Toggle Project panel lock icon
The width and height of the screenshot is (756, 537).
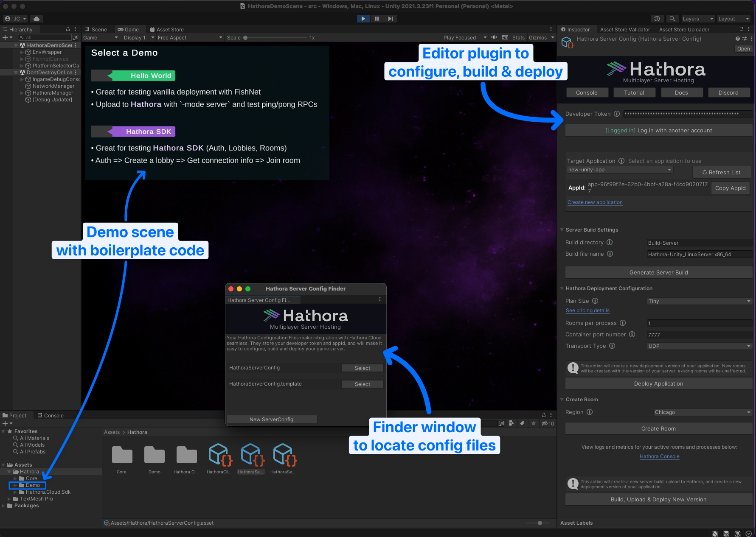point(544,415)
